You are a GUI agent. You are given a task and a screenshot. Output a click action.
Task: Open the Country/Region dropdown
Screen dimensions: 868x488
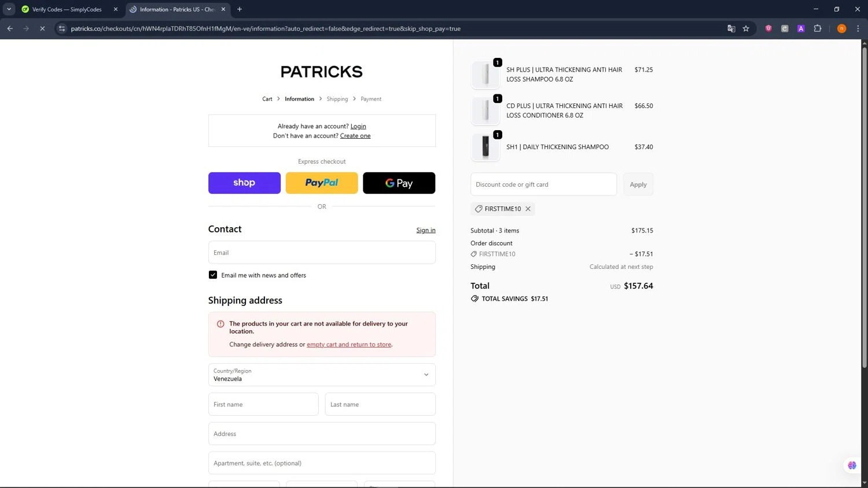click(322, 375)
